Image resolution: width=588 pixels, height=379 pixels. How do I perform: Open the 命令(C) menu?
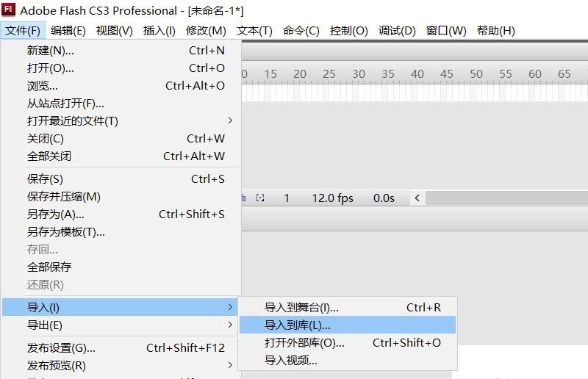(x=301, y=30)
